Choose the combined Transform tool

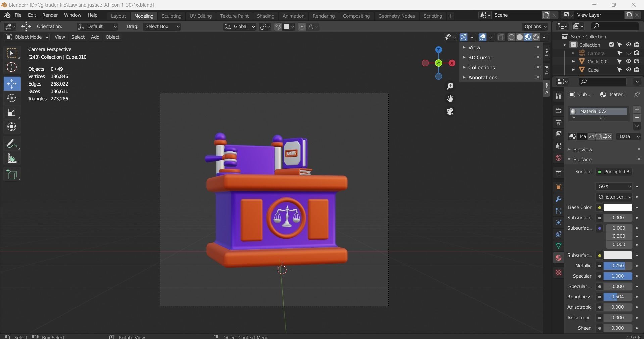12,127
